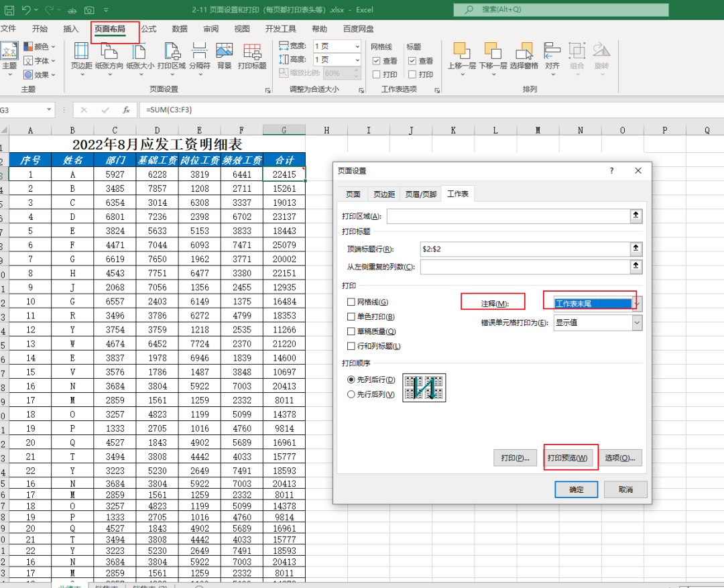724x588 pixels.
Task: Click into the 顶端标题行 input field
Action: coord(525,249)
